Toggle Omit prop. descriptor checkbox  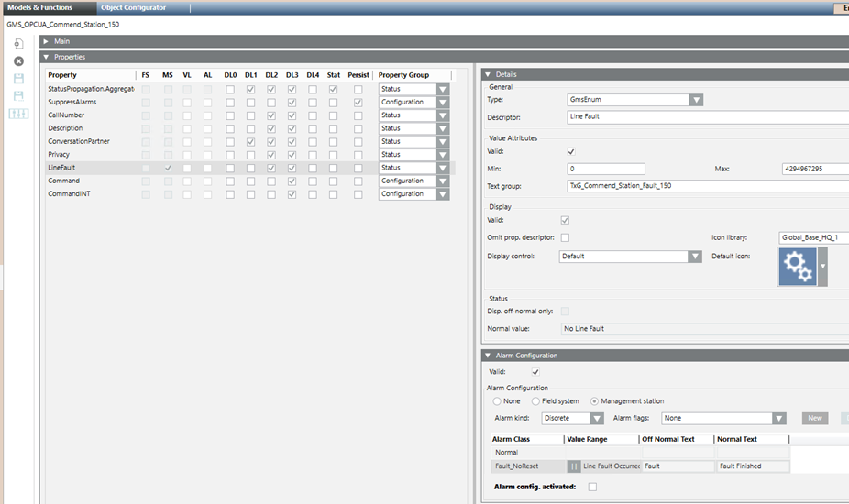565,237
